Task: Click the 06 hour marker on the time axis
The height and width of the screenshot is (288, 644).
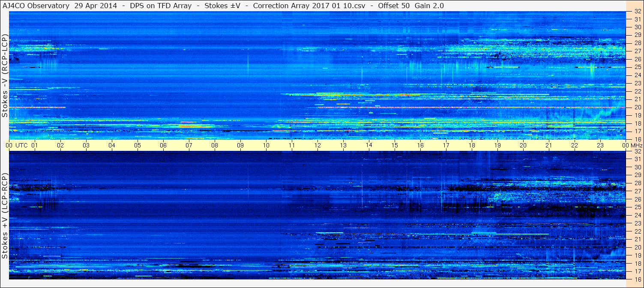Action: pos(163,145)
